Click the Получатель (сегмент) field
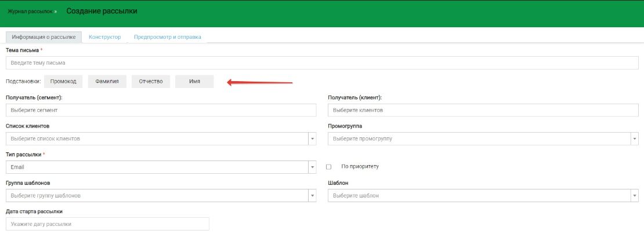This screenshot has height=234, width=644. [161, 110]
